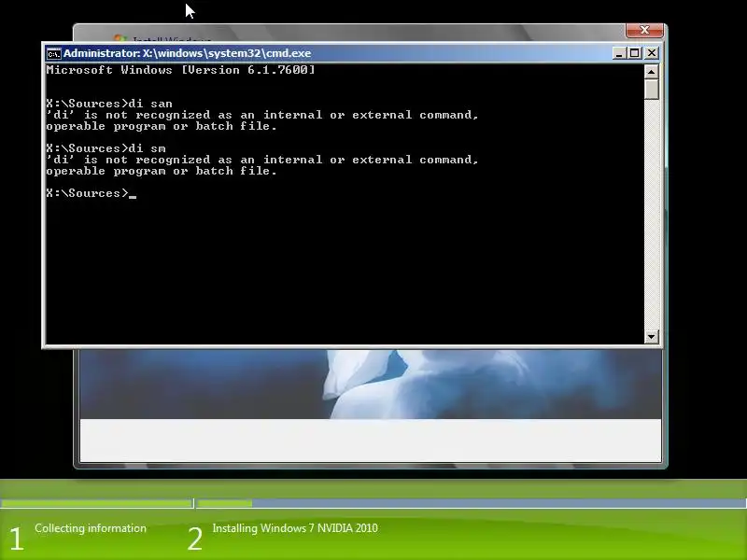Click the second 'operable program or batch file.' line
The height and width of the screenshot is (560, 747).
coord(161,171)
